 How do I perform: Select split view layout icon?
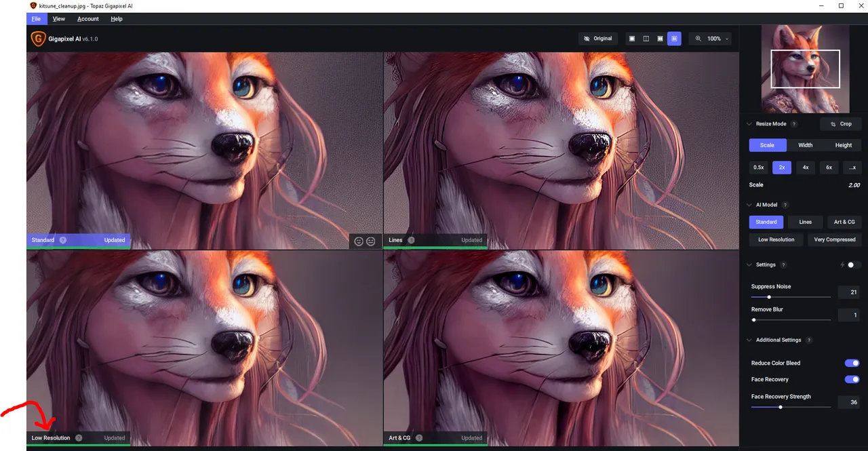pos(646,39)
